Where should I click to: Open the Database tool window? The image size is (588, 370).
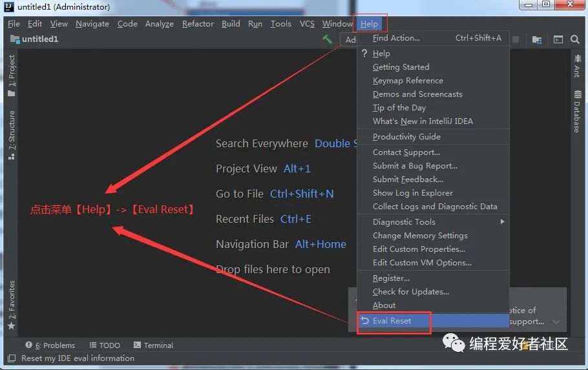coord(578,111)
